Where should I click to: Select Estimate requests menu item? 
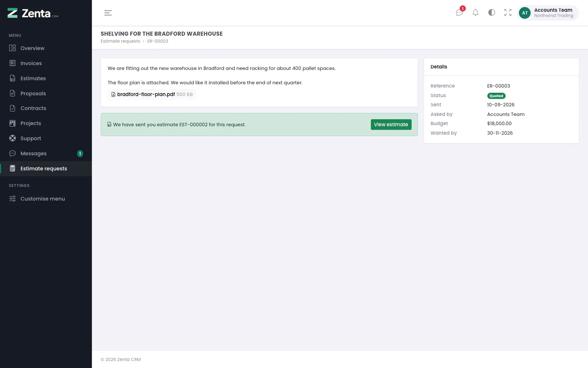click(x=46, y=169)
